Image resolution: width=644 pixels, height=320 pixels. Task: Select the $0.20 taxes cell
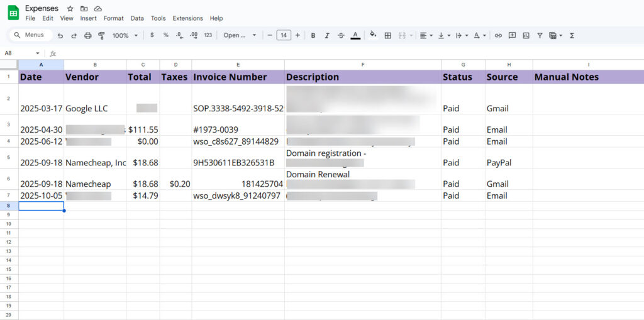176,179
